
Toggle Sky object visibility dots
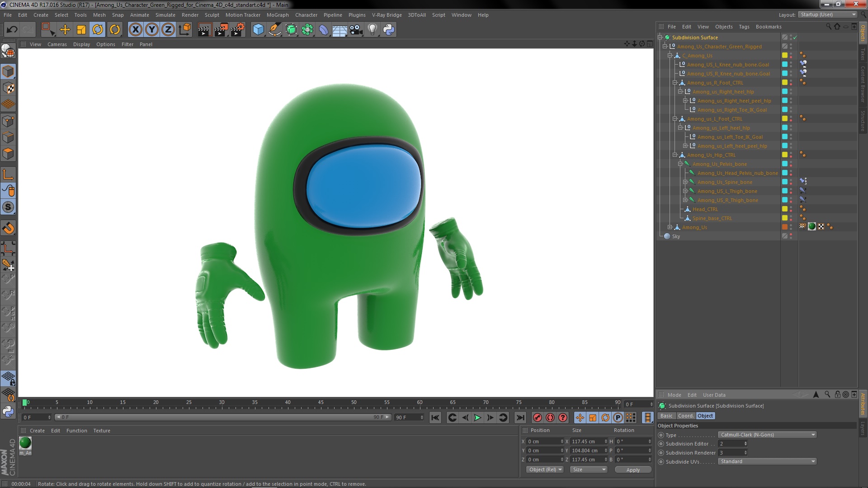coord(791,236)
